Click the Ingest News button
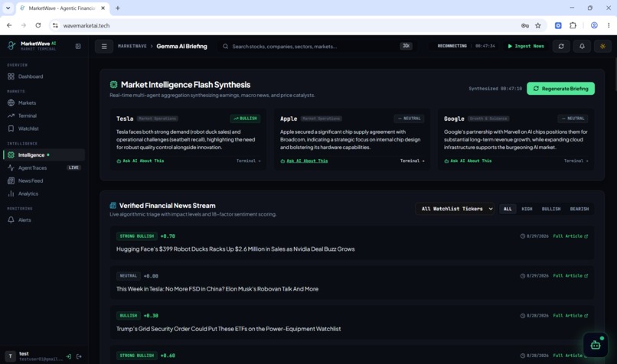617x364 pixels. coord(526,47)
